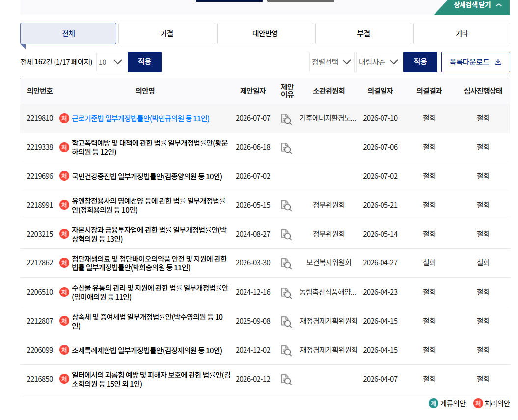Open the 내림차순 order dropdown

pyautogui.click(x=379, y=62)
